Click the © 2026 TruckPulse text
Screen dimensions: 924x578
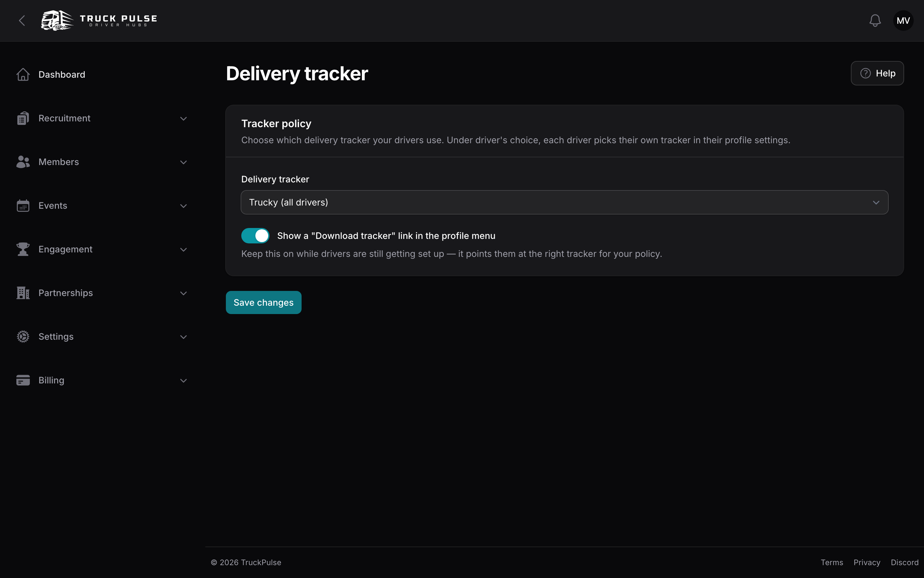tap(246, 562)
